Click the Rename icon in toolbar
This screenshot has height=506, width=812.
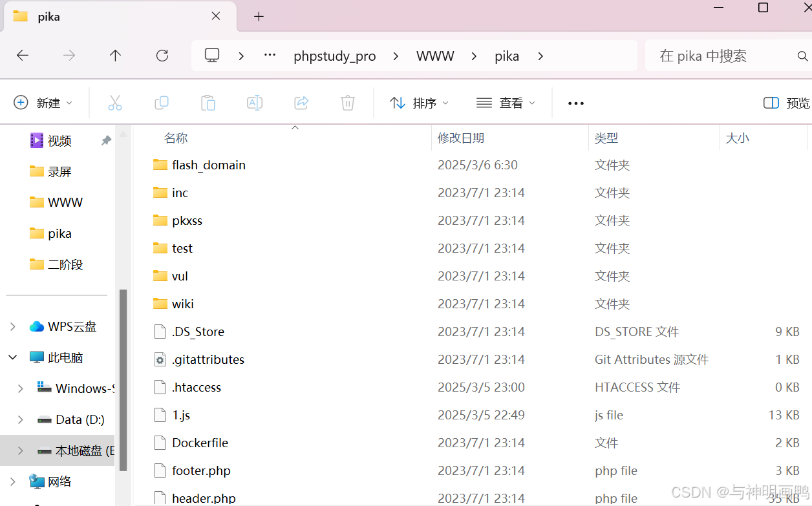click(255, 103)
